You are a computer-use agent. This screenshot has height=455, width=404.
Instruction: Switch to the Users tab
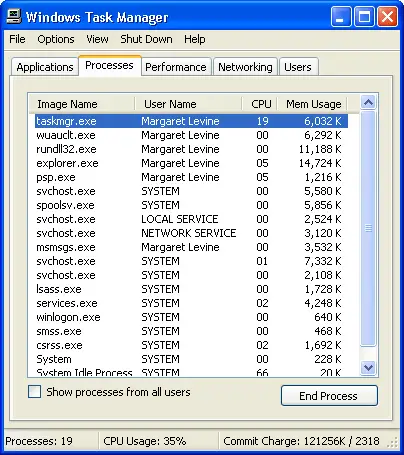click(x=298, y=67)
